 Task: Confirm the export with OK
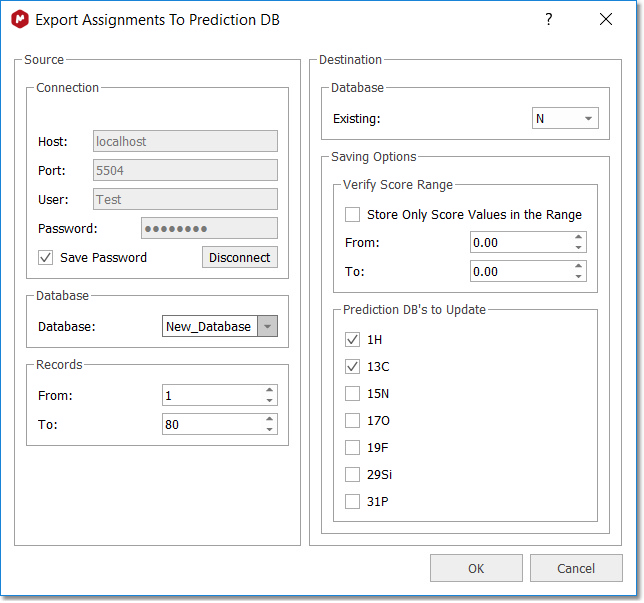coord(476,568)
